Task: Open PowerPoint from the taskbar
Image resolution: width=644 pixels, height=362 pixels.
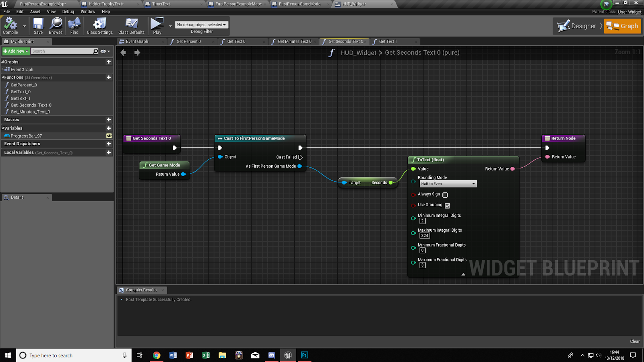Action: click(189, 355)
